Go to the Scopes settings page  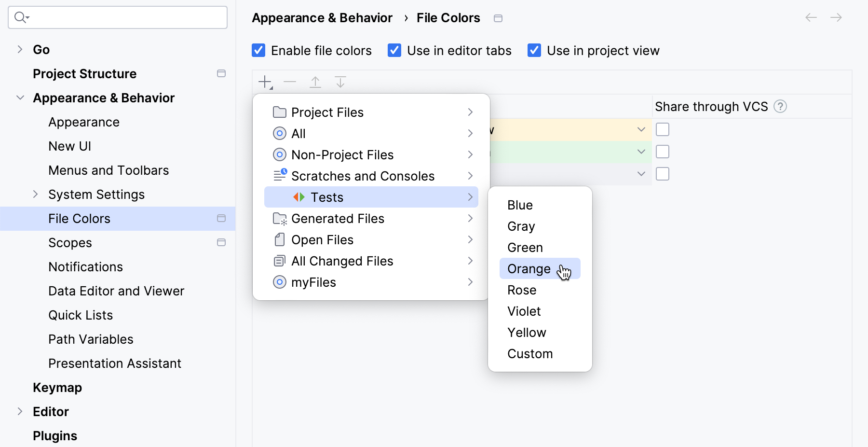[x=70, y=243]
